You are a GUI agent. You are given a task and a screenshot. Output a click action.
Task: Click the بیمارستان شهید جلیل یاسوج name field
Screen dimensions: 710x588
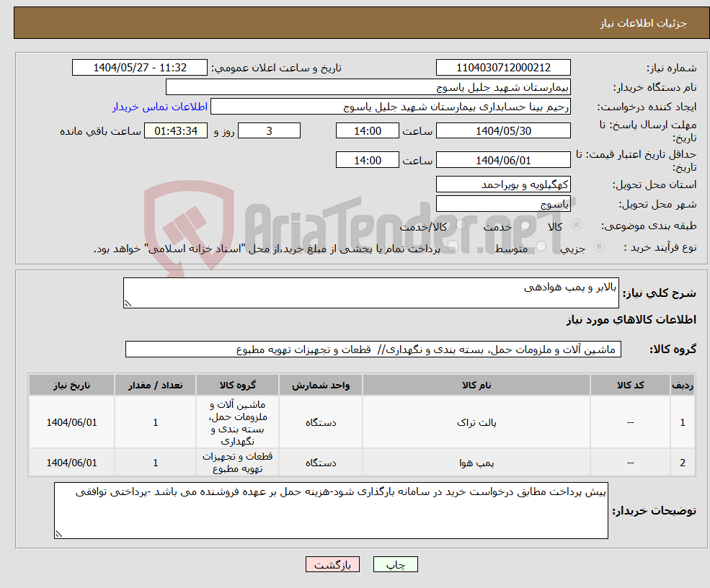[368, 86]
